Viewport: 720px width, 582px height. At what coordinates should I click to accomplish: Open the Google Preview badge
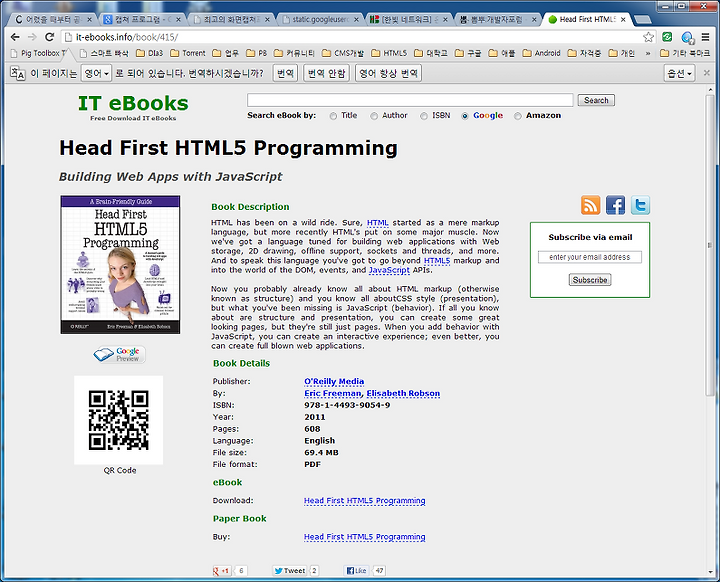pyautogui.click(x=119, y=355)
